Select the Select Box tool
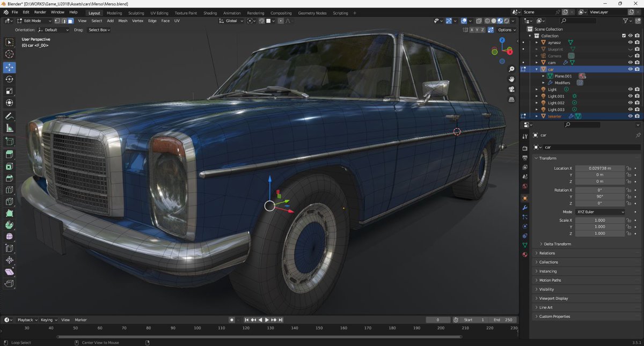644x346 pixels. [9, 42]
